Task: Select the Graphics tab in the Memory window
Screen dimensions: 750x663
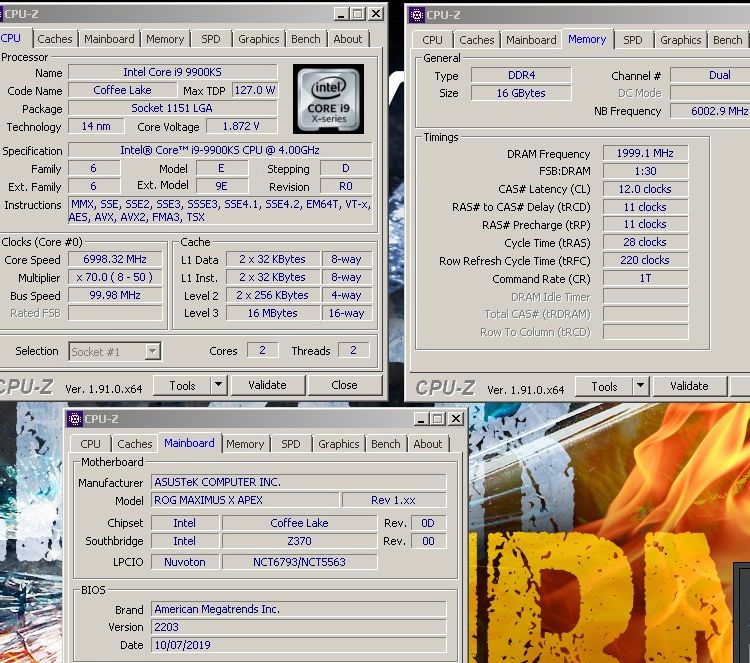Action: tap(680, 40)
